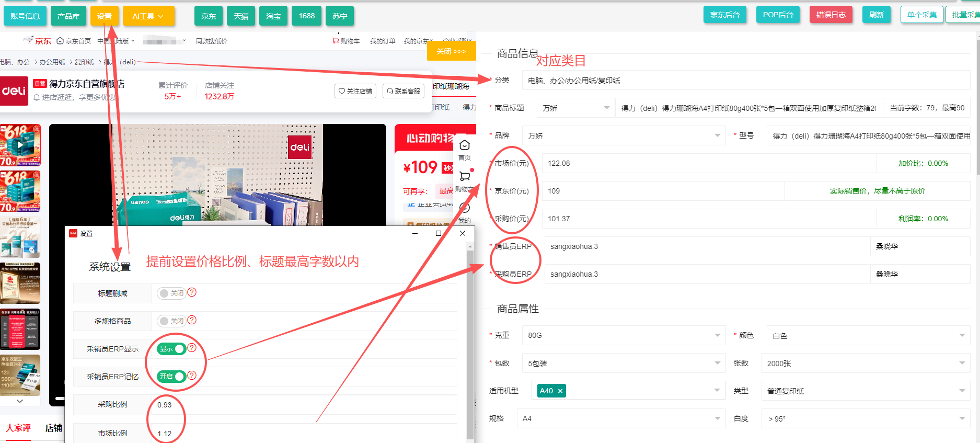Click the 单个采集 button
This screenshot has width=980, height=443.
click(922, 15)
